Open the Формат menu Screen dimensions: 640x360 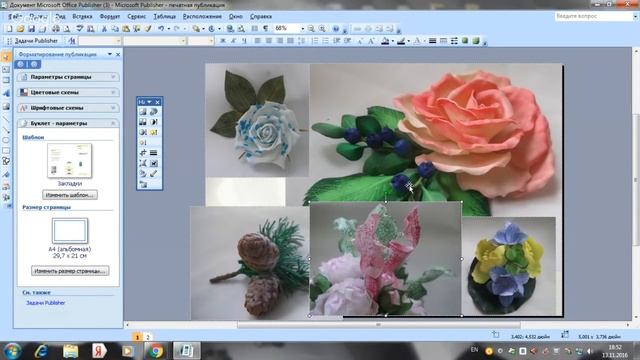(110, 17)
